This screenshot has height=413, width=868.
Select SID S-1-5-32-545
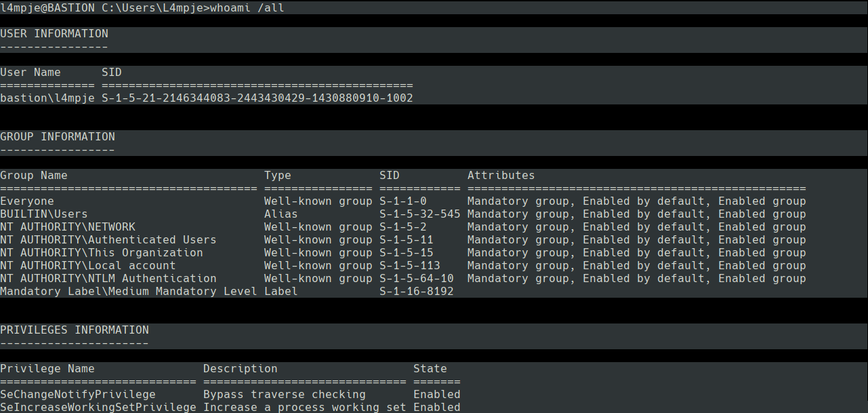[420, 214]
